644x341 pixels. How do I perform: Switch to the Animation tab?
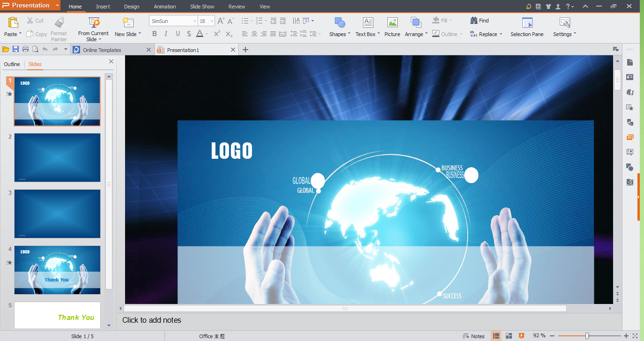(x=165, y=7)
